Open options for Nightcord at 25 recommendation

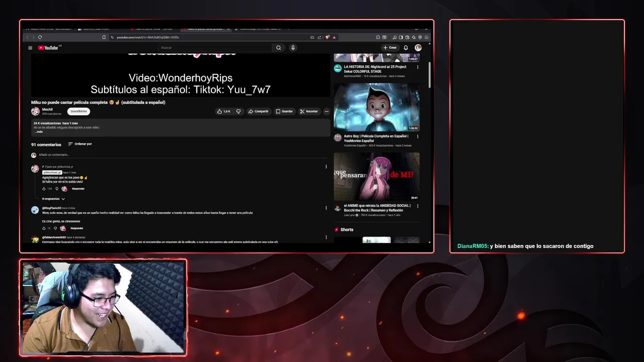click(418, 67)
